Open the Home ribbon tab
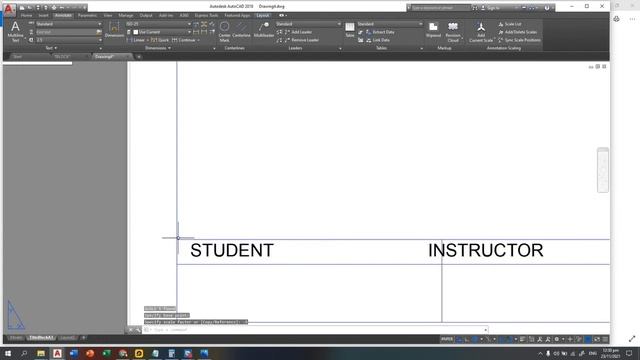The image size is (640, 360). (x=27, y=16)
